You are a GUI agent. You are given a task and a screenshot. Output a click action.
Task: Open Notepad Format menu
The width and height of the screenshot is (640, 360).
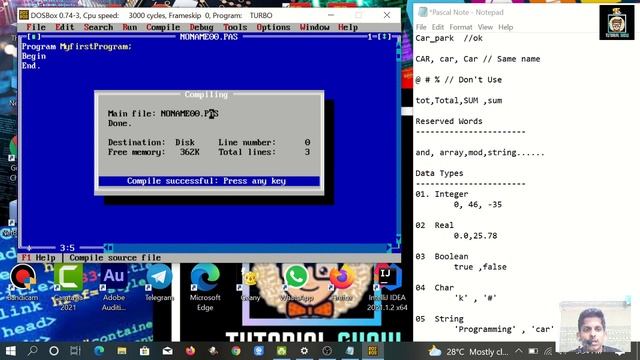click(x=461, y=27)
